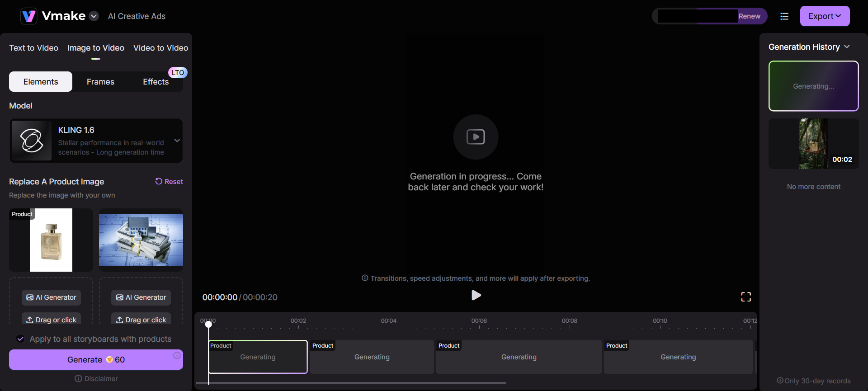
Task: Toggle Apply to all storyboards checkbox
Action: click(20, 339)
